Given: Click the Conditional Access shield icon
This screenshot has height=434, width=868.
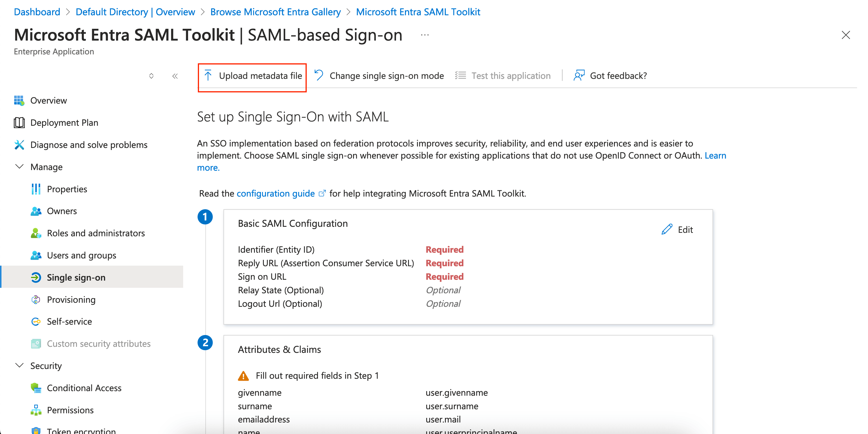Looking at the screenshot, I should click(36, 388).
